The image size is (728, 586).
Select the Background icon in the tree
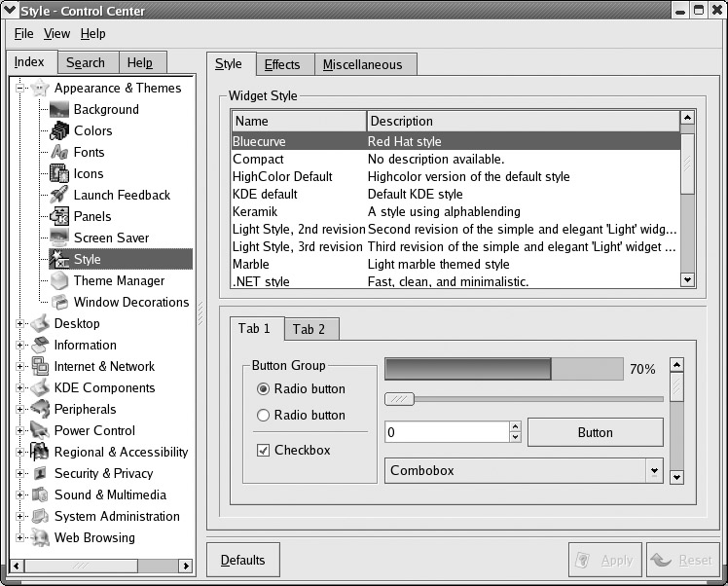pos(59,109)
